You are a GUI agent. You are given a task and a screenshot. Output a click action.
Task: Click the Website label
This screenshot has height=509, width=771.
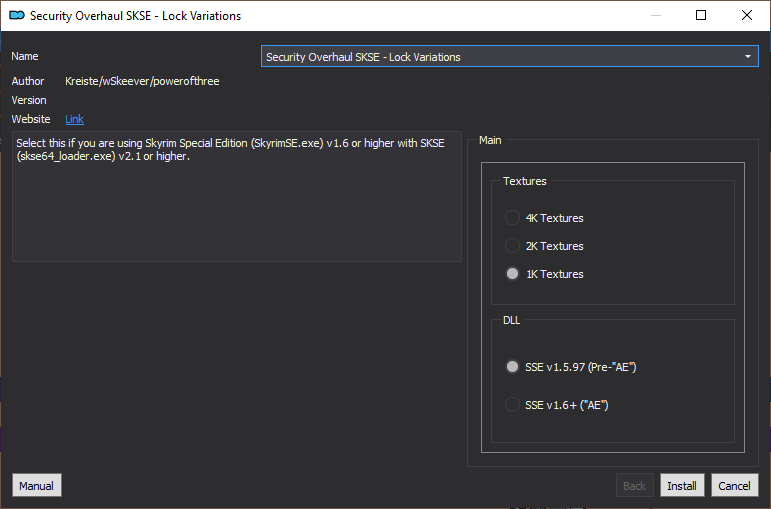[x=31, y=119]
